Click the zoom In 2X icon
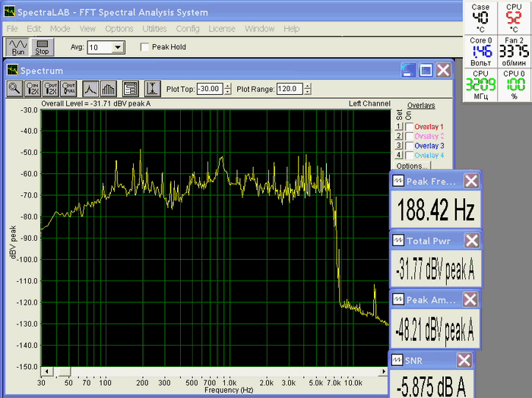This screenshot has width=532, height=398. tap(33, 88)
